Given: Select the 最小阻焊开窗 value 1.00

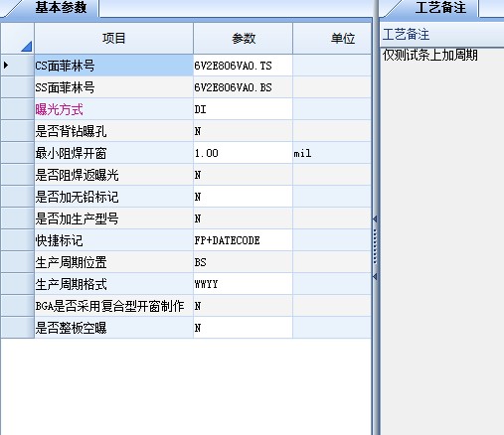Looking at the screenshot, I should [x=243, y=153].
